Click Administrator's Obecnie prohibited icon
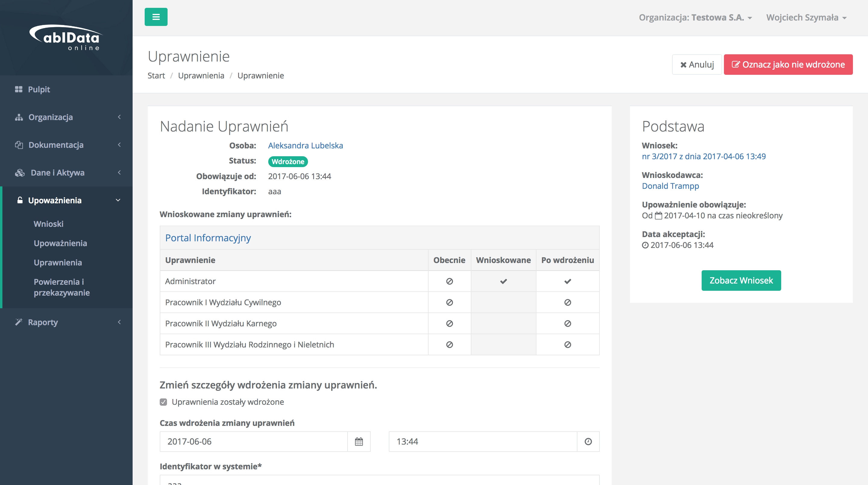Viewport: 868px width, 485px height. tap(449, 281)
